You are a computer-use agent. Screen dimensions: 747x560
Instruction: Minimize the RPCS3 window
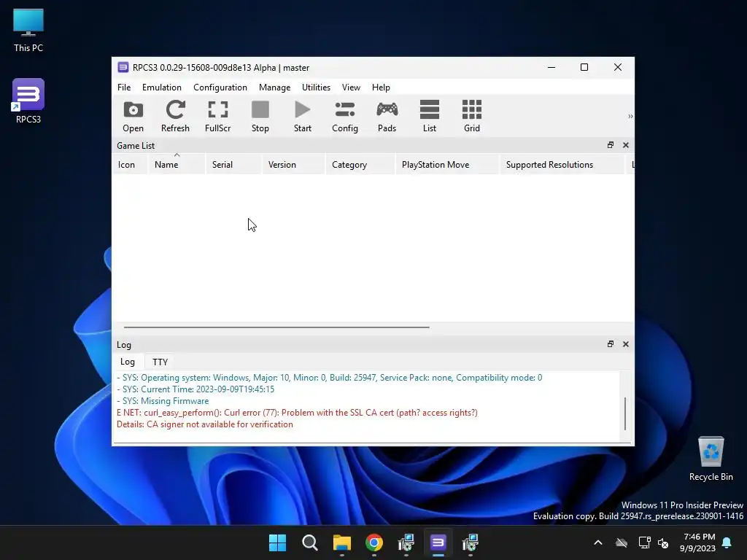(551, 67)
